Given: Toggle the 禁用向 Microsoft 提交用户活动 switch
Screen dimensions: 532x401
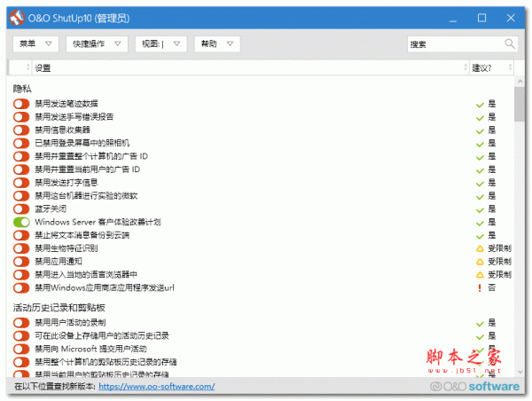Looking at the screenshot, I should [21, 349].
